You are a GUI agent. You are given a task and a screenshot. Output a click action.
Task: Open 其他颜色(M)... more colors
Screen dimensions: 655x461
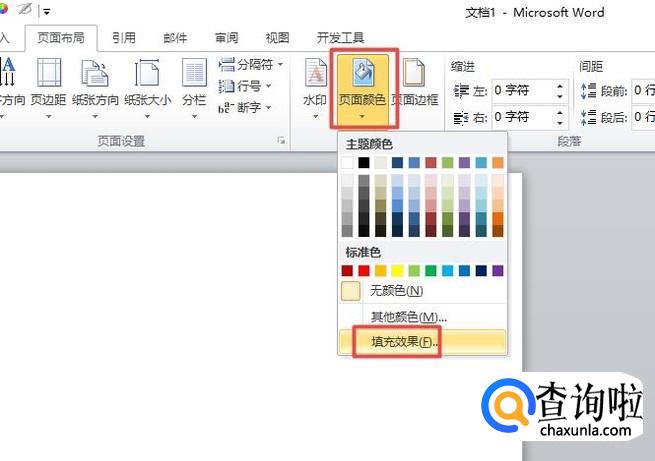(423, 317)
